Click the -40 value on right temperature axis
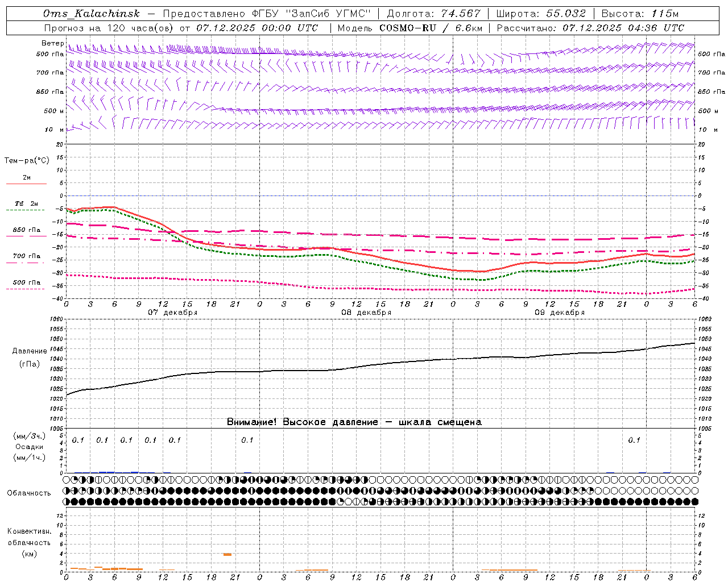 pyautogui.click(x=703, y=299)
